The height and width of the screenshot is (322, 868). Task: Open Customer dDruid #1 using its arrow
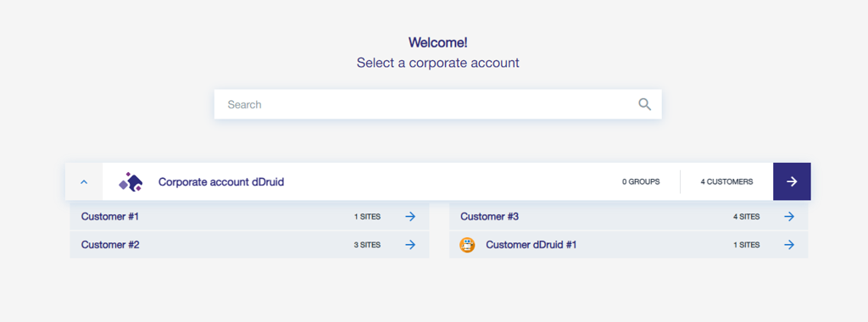click(789, 245)
